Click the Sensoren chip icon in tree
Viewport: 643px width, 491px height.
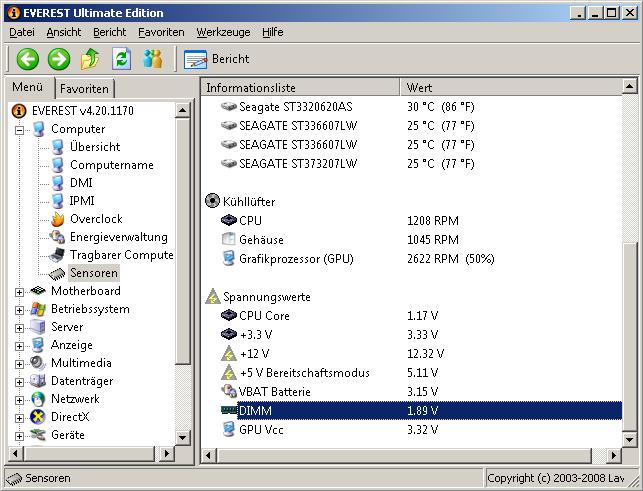click(x=57, y=274)
